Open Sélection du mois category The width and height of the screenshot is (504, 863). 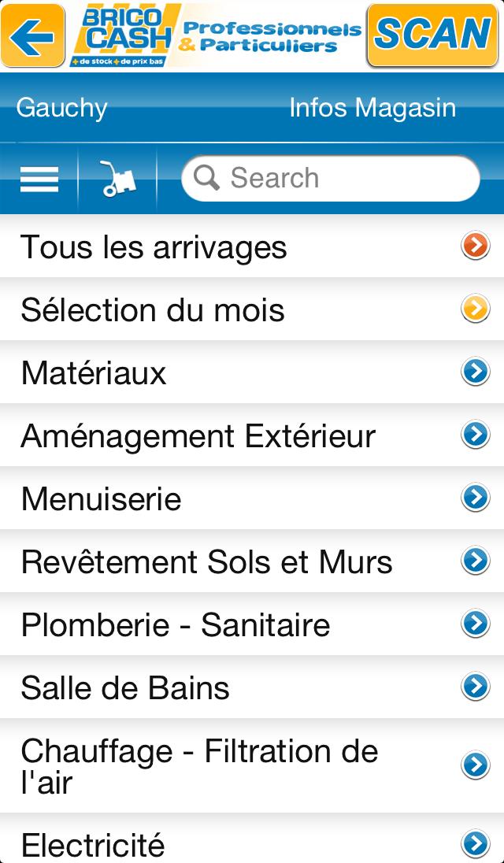coord(153,310)
